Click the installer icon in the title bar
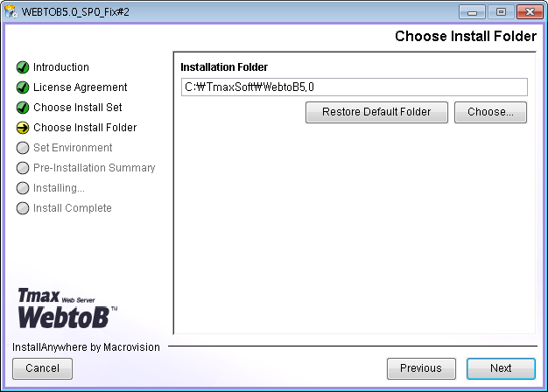This screenshot has height=392, width=548. (11, 12)
